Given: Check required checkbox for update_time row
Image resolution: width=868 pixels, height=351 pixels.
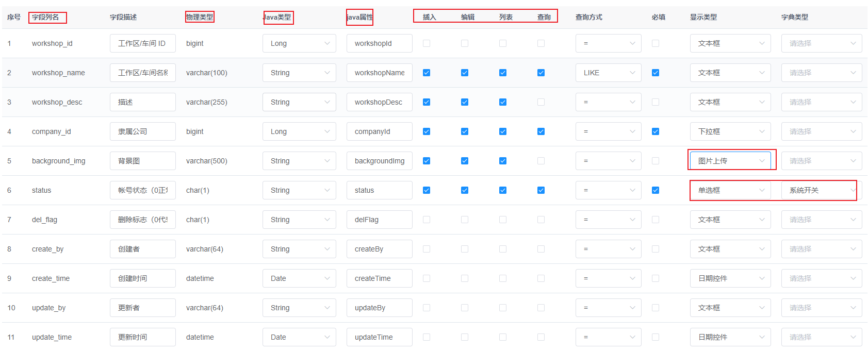Looking at the screenshot, I should click(656, 337).
